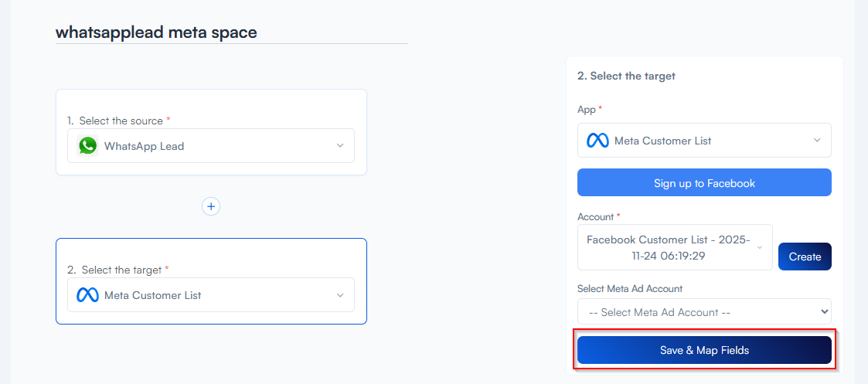Open the Select Meta Ad Account dropdown
Image resolution: width=868 pixels, height=384 pixels.
point(703,312)
